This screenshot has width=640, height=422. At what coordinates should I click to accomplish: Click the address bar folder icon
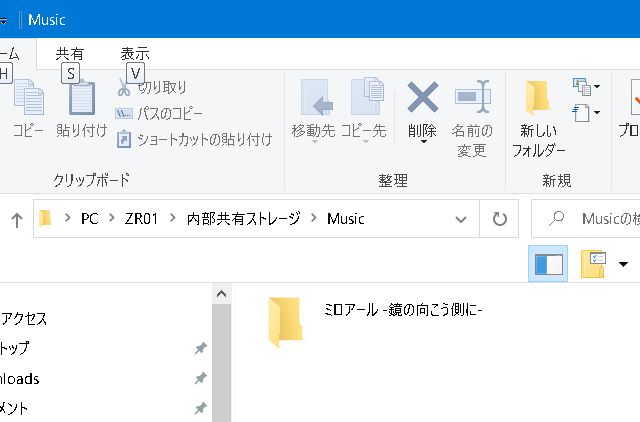(x=45, y=218)
